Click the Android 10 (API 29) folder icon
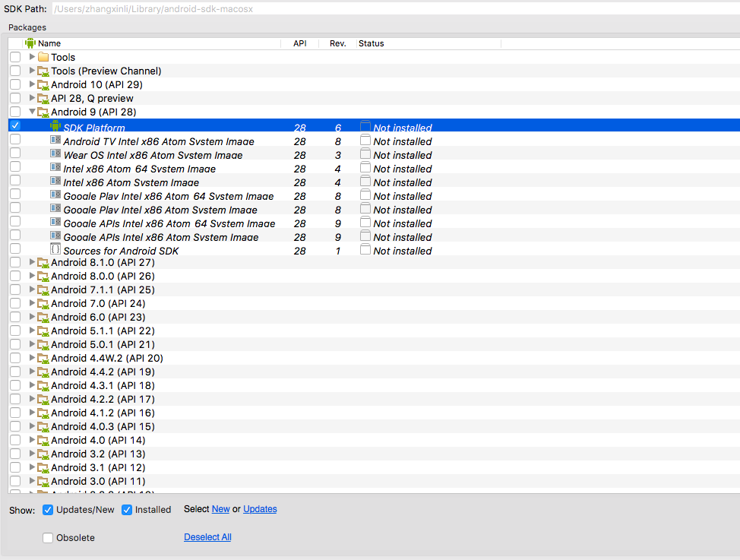This screenshot has height=560, width=740. tap(43, 85)
